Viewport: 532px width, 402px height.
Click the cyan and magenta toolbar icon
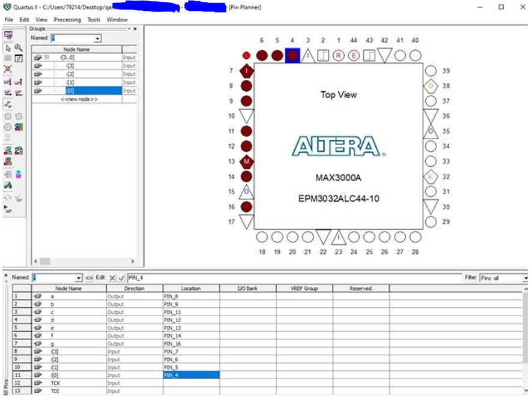[19, 174]
